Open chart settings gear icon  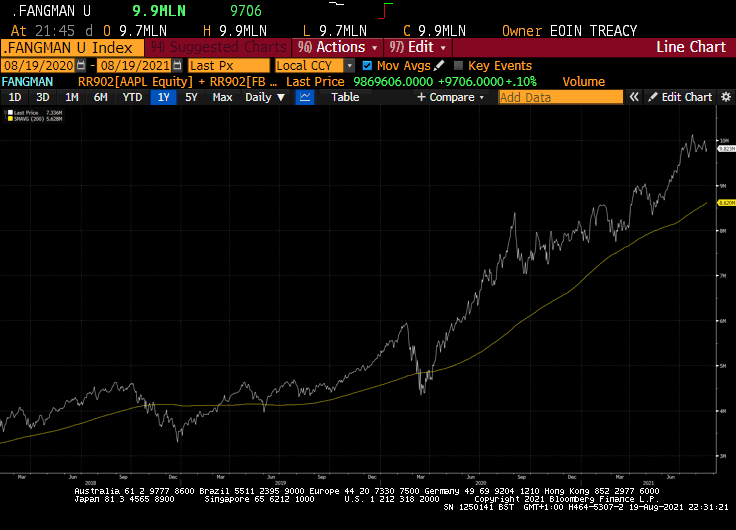[726, 97]
